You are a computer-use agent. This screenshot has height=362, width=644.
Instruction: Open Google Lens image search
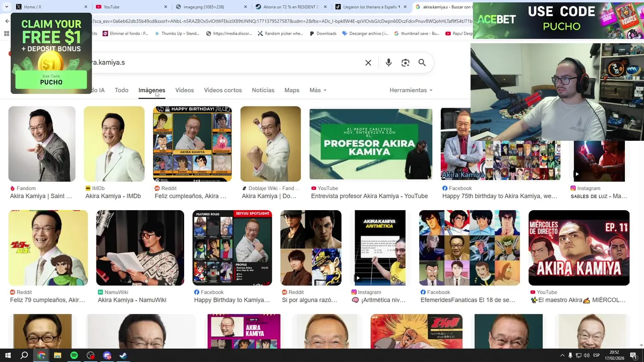point(406,63)
